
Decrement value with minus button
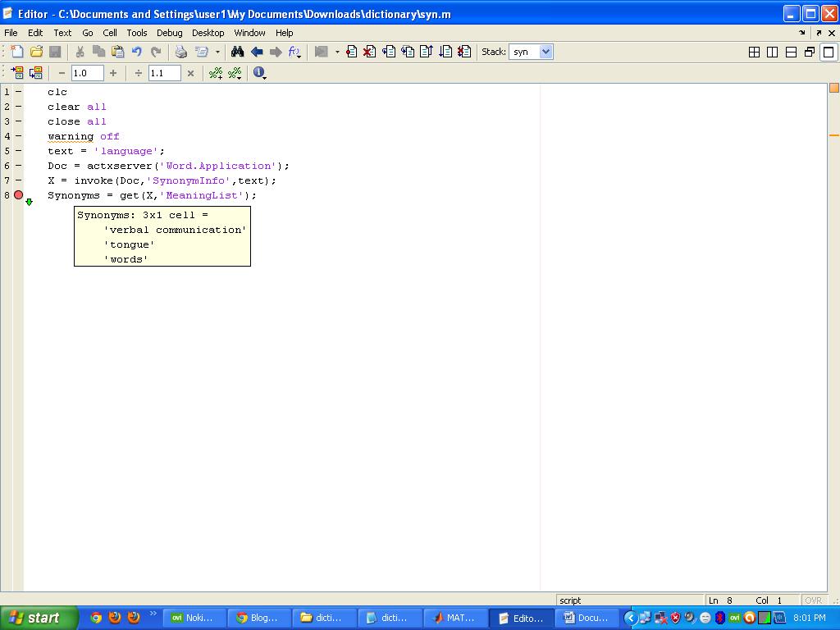(62, 73)
